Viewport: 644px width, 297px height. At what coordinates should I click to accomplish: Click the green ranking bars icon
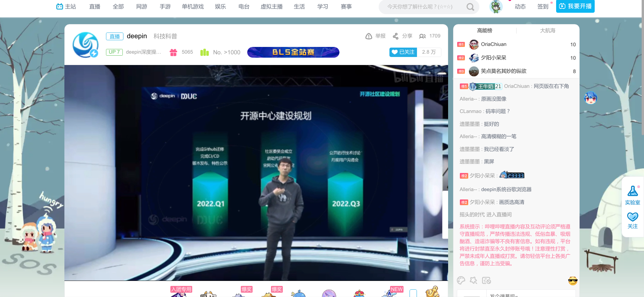tap(205, 52)
